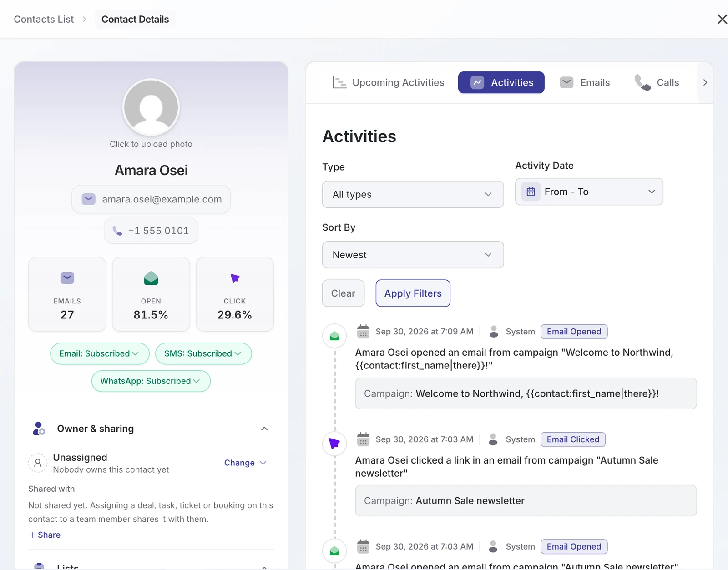Click the envelope icon beside amara.osei@example.com

[88, 199]
